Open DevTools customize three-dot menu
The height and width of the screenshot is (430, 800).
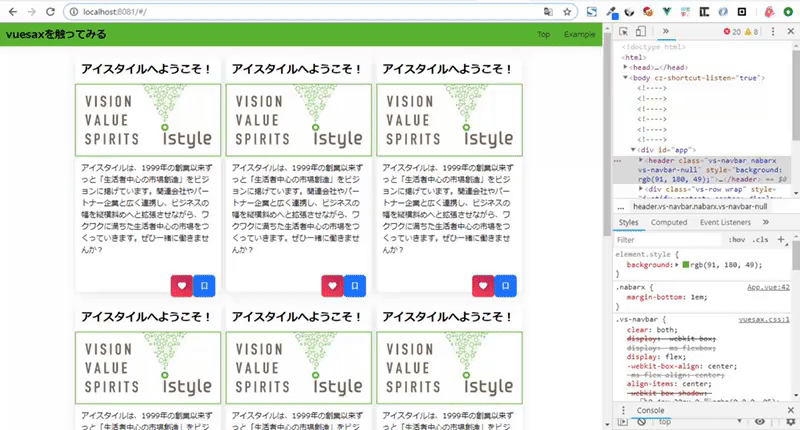pos(773,32)
